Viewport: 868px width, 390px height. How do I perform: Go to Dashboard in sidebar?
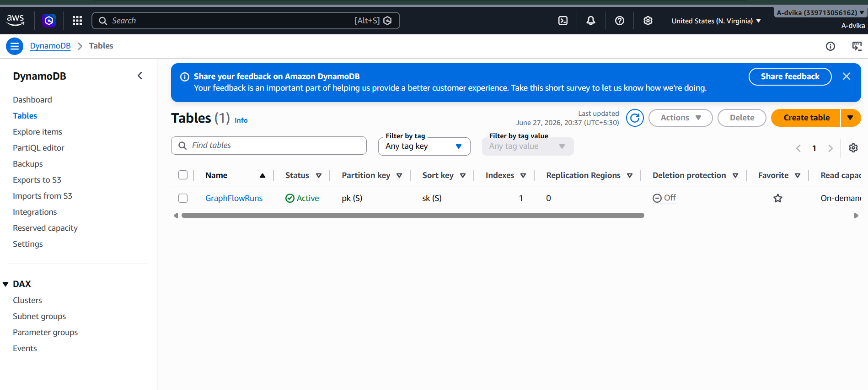click(x=32, y=100)
